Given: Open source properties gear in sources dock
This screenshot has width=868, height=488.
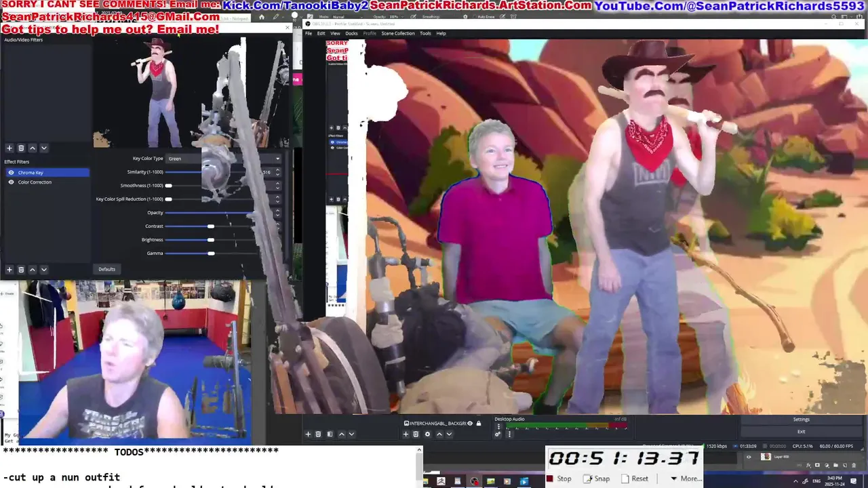Looking at the screenshot, I should click(x=427, y=434).
